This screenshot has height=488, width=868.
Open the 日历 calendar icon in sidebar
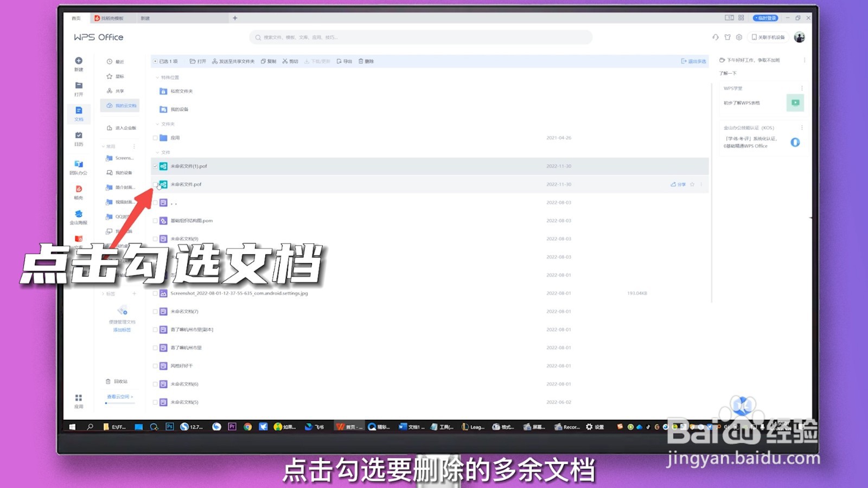[79, 135]
